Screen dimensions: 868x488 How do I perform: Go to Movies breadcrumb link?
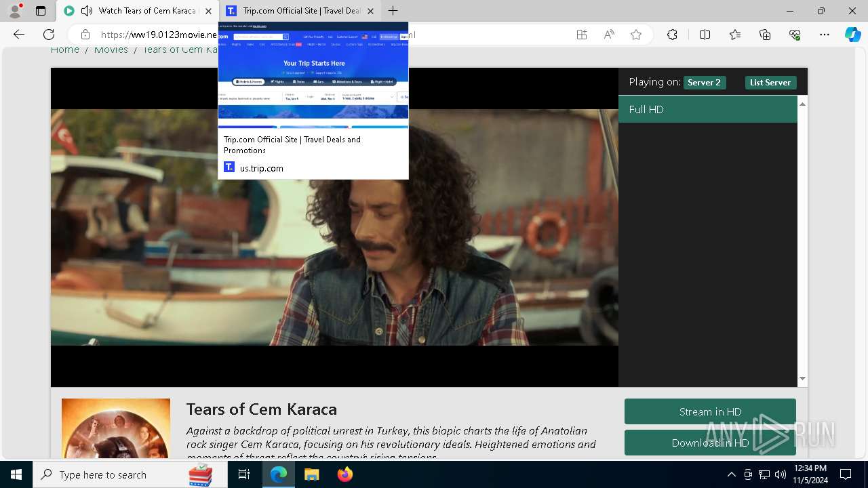[111, 49]
